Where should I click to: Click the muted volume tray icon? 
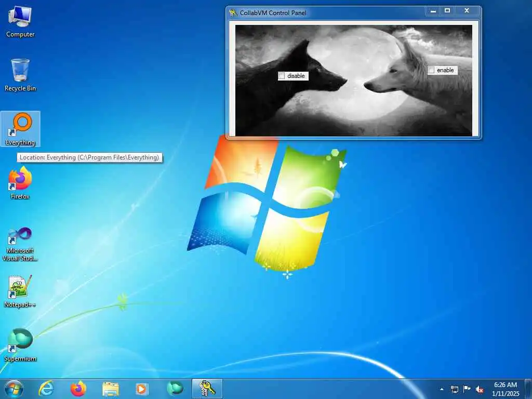click(x=480, y=389)
